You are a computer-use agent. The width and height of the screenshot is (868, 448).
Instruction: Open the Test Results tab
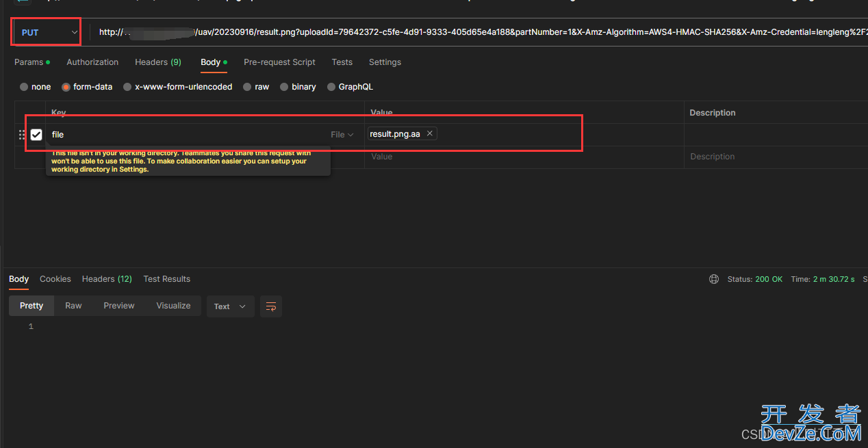point(167,279)
